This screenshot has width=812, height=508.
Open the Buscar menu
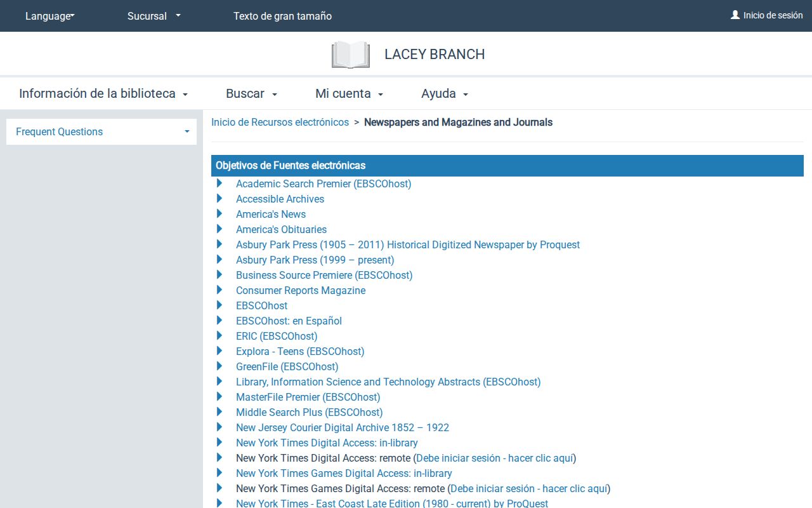[252, 93]
